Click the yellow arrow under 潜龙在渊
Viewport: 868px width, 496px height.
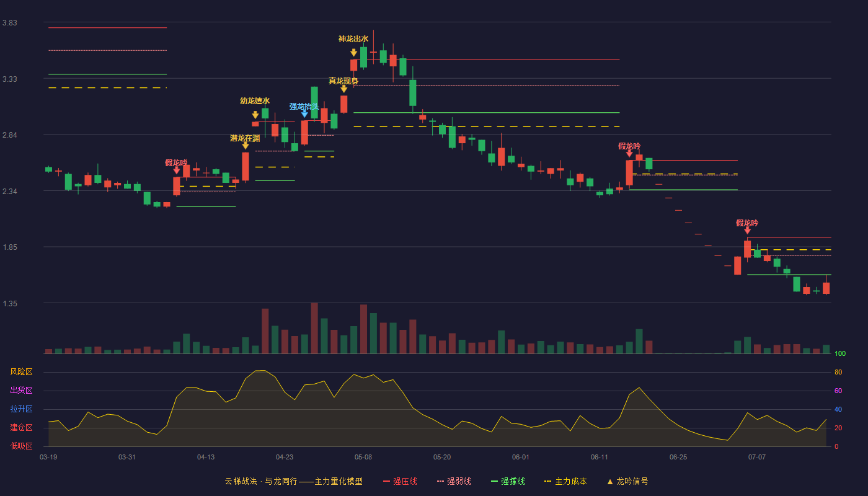point(246,146)
